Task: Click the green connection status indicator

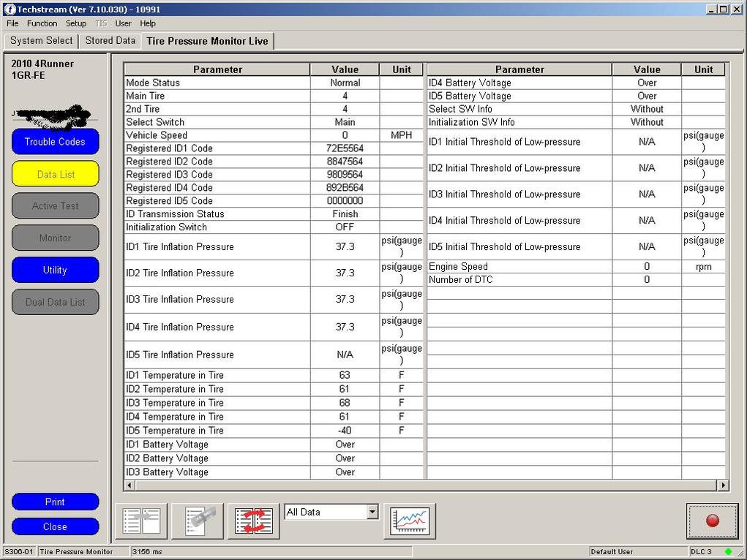Action: 728,551
